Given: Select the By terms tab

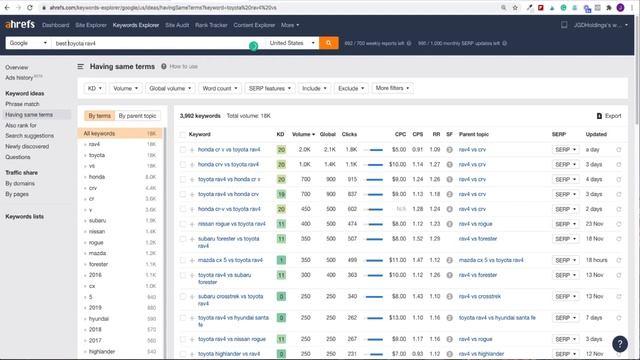Looking at the screenshot, I should pyautogui.click(x=100, y=116).
